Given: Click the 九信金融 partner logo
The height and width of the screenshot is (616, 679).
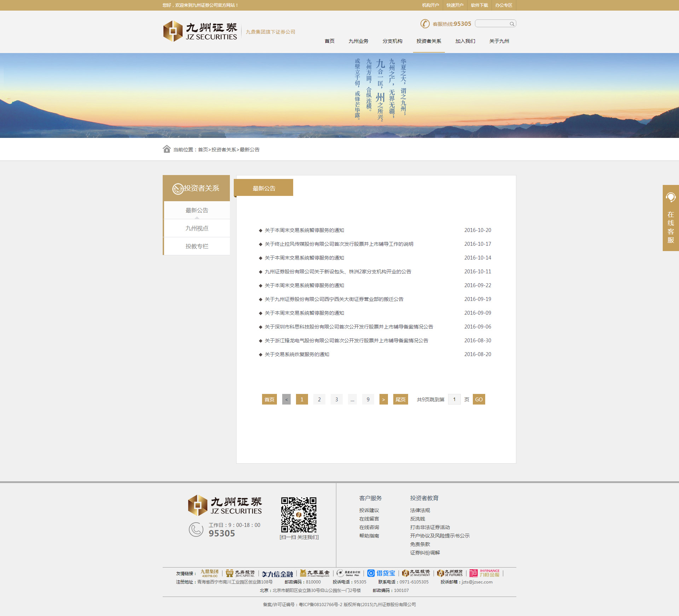Looking at the screenshot, I should click(278, 574).
